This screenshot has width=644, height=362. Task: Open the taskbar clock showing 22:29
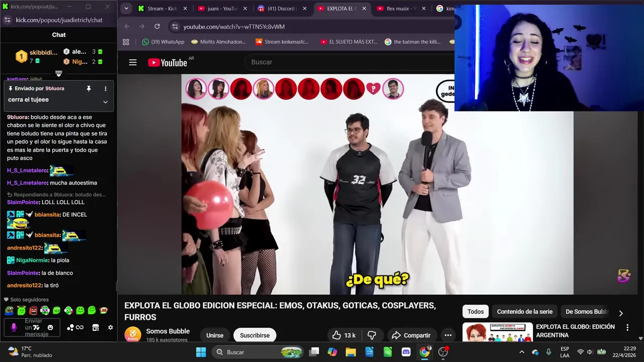(x=624, y=352)
